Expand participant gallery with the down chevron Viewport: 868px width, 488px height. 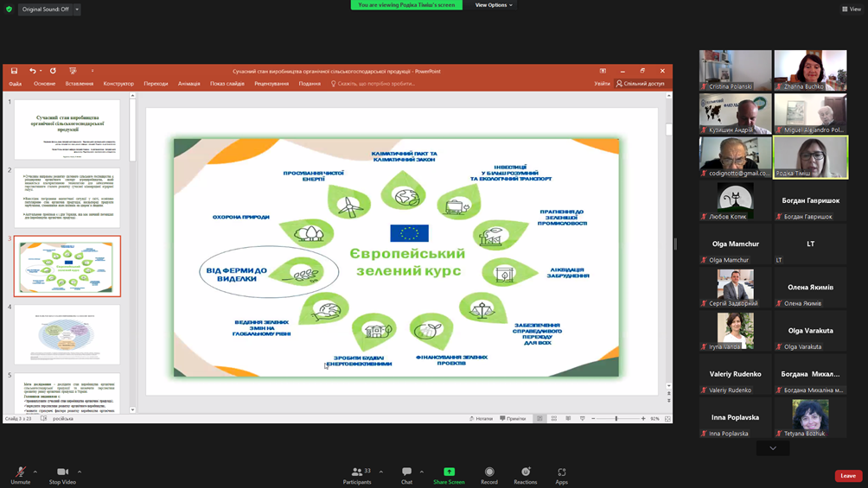[x=773, y=448]
